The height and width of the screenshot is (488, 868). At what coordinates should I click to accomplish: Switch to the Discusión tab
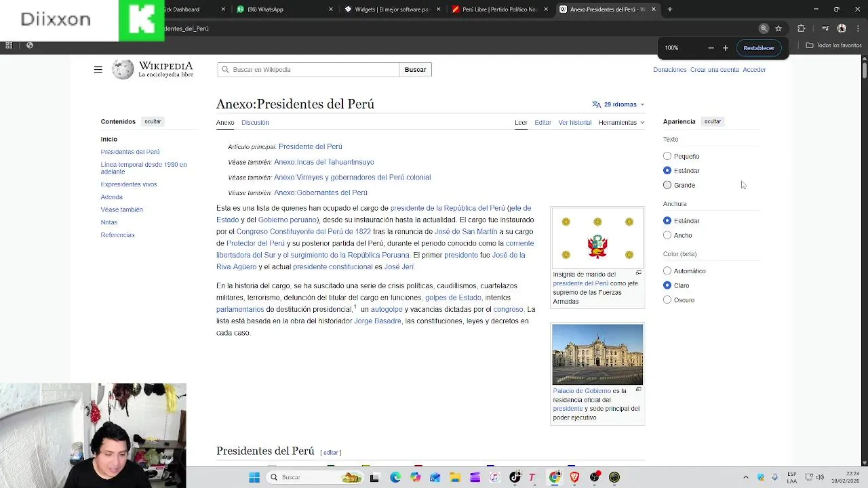[x=255, y=123]
